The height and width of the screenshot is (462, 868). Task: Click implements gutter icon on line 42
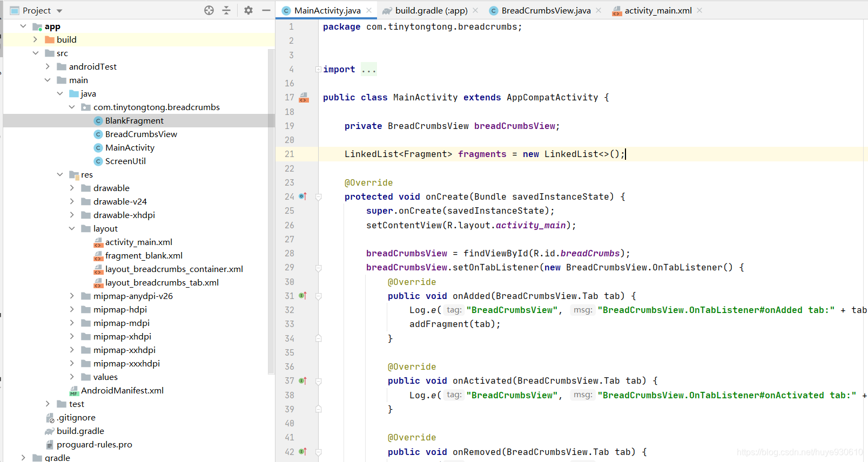tap(303, 452)
